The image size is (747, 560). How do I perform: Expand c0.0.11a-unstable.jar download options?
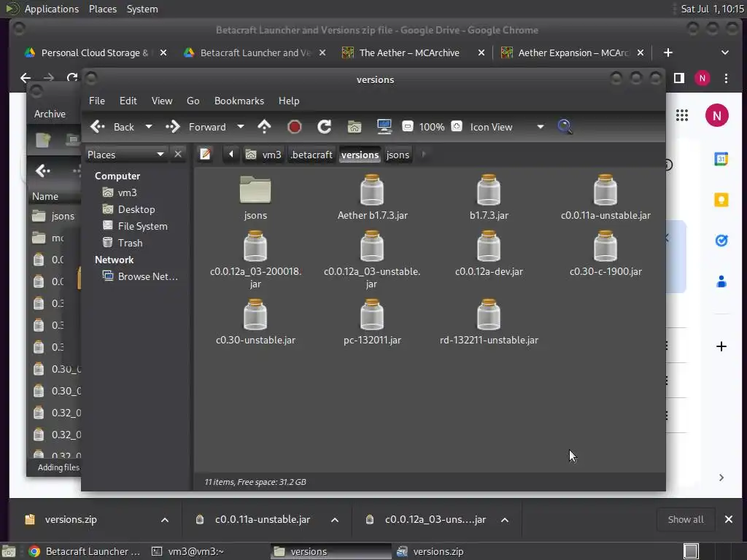[334, 520]
